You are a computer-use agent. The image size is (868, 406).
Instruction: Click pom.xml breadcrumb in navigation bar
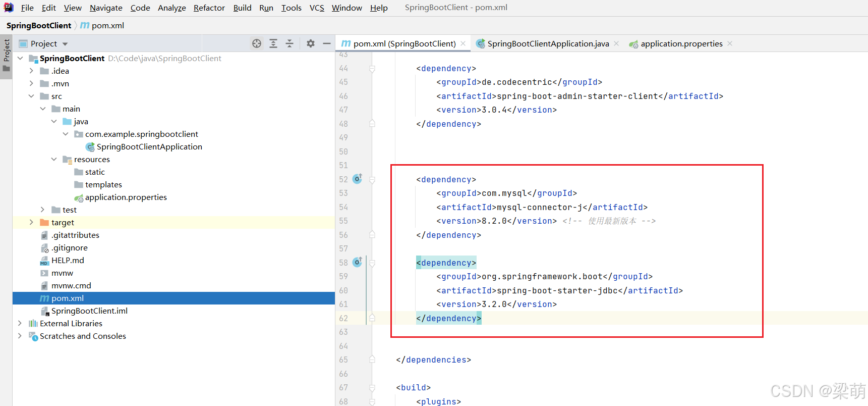click(102, 26)
